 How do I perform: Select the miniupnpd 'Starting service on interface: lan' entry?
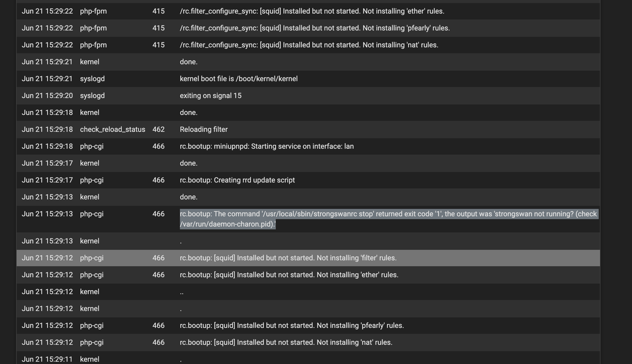pyautogui.click(x=267, y=146)
